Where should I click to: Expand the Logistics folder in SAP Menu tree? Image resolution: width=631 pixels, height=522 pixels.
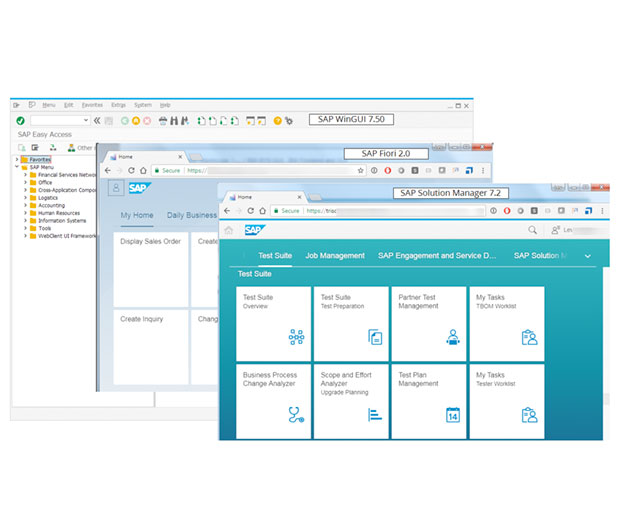point(25,198)
